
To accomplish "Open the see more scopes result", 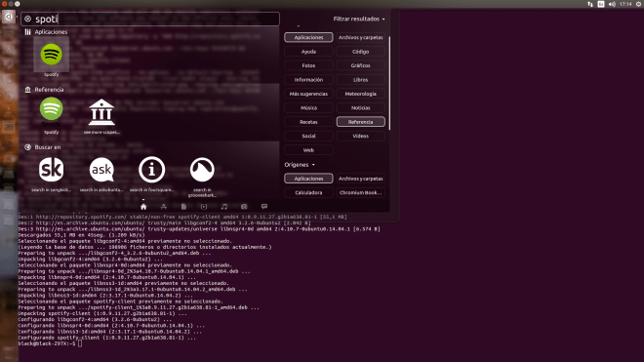I will point(101,112).
